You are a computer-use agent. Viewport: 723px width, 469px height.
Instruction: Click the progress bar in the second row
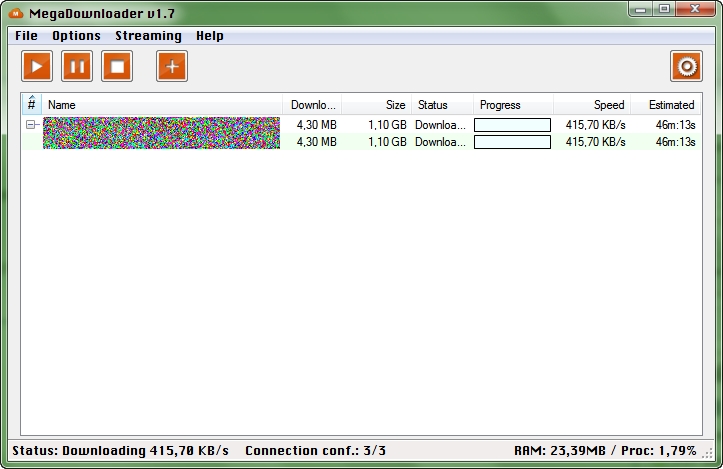[x=512, y=142]
